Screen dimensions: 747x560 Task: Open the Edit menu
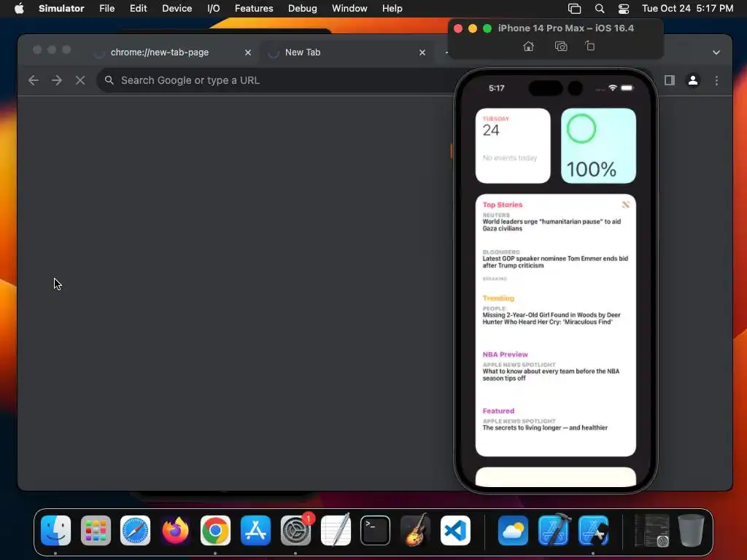pos(138,8)
